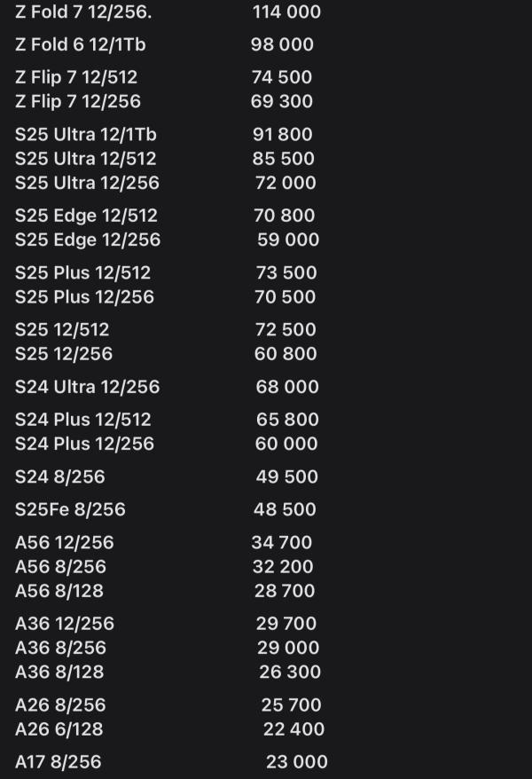Screen dimensions: 532x779
Task: Click the 59 000 price
Action: [288, 240]
